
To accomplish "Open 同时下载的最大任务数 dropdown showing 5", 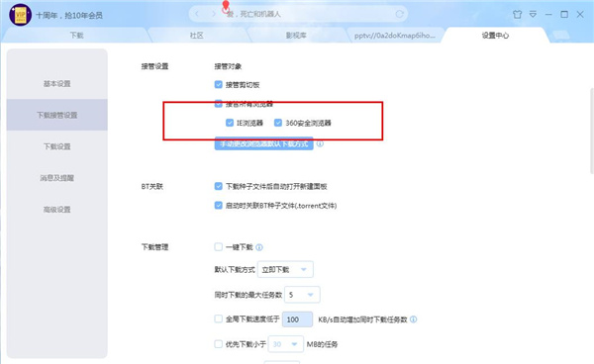I will pos(302,295).
